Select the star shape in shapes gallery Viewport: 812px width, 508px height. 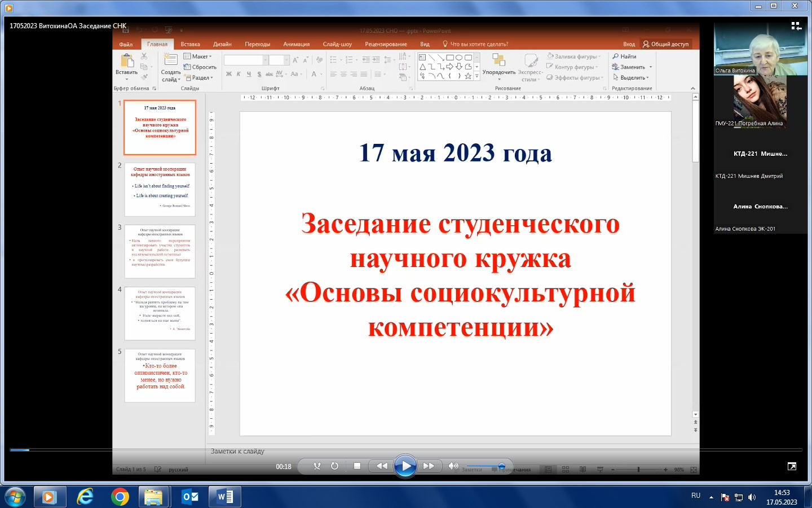pyautogui.click(x=468, y=76)
